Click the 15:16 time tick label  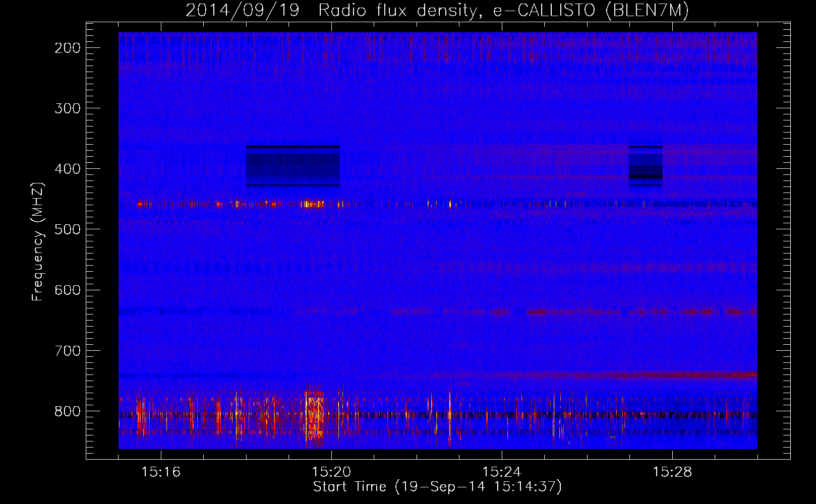(x=161, y=472)
